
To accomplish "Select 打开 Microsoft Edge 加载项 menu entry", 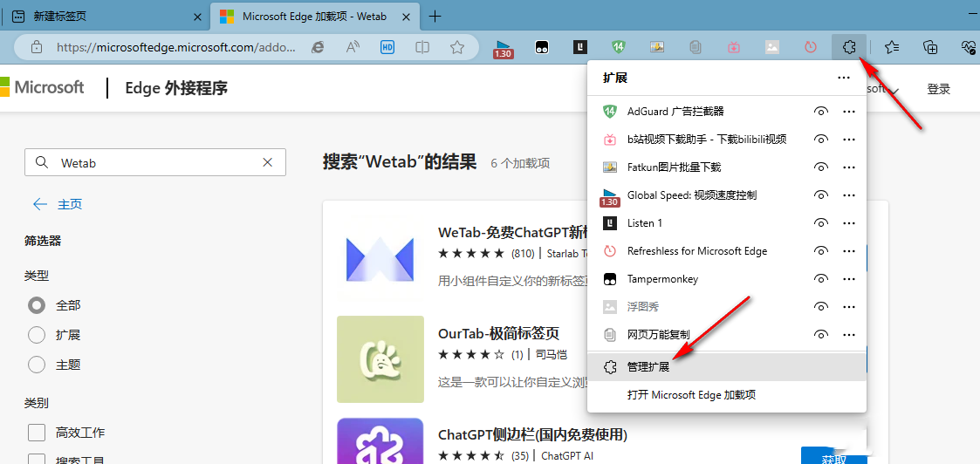I will pyautogui.click(x=727, y=395).
